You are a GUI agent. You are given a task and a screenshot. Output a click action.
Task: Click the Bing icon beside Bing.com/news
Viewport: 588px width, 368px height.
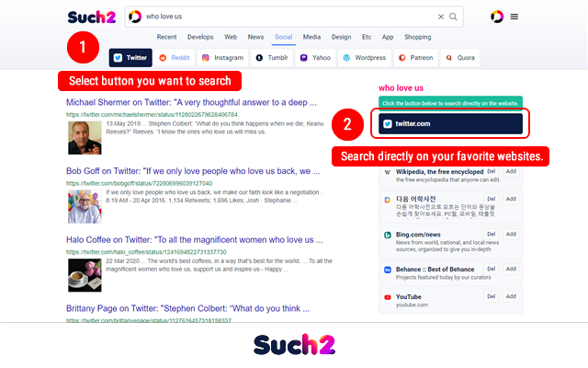(388, 236)
